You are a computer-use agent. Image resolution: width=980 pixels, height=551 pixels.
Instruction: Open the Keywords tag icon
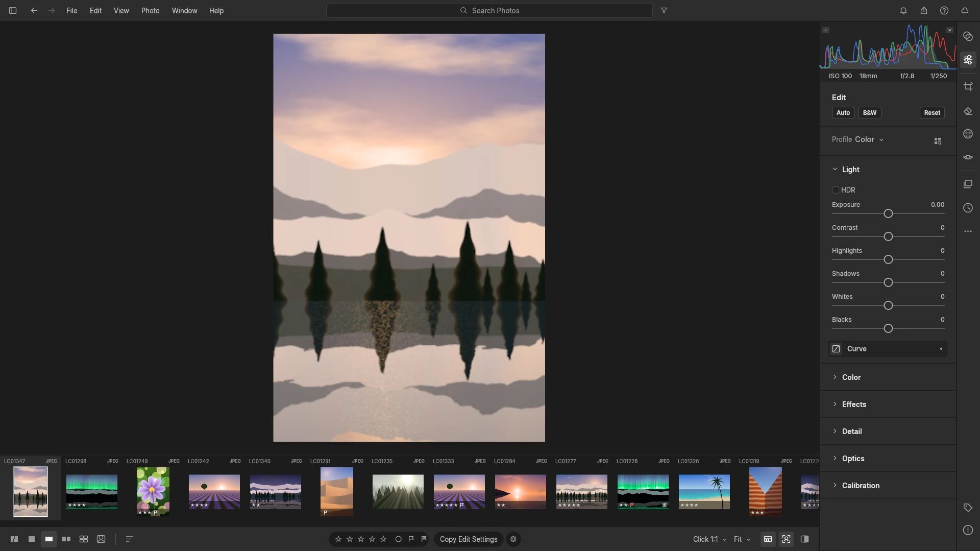point(968,508)
